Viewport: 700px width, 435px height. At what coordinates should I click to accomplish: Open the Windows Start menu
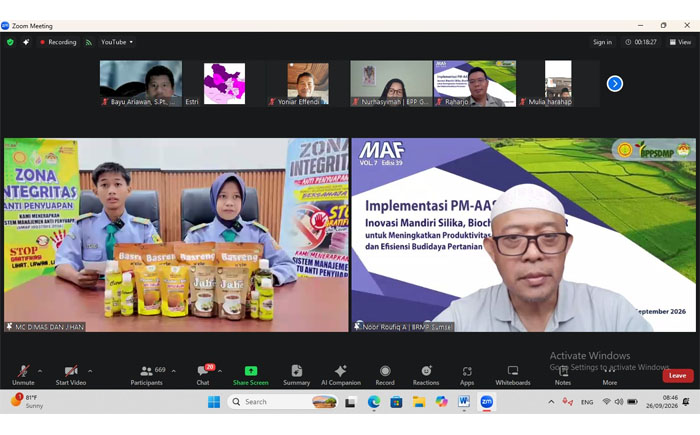(x=214, y=402)
